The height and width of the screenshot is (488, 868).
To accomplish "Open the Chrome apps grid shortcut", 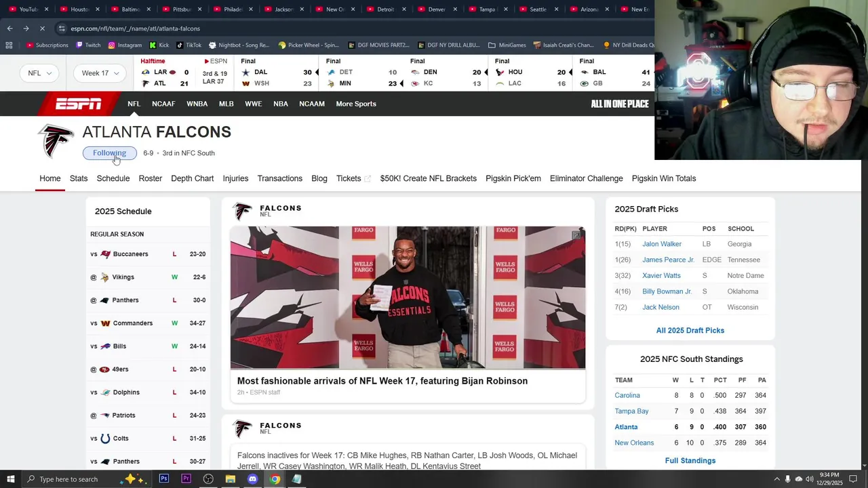I will point(9,45).
